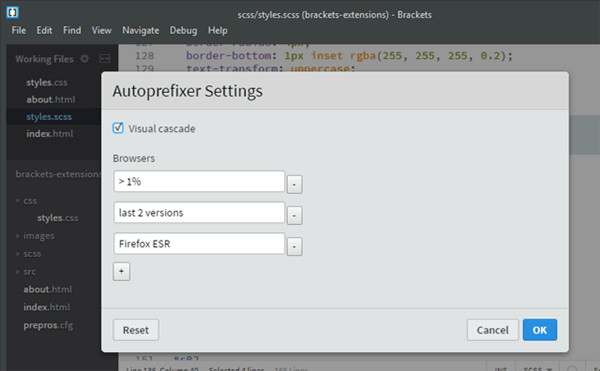Viewport: 600px width, 371px height.
Task: Open the View menu
Action: [101, 30]
